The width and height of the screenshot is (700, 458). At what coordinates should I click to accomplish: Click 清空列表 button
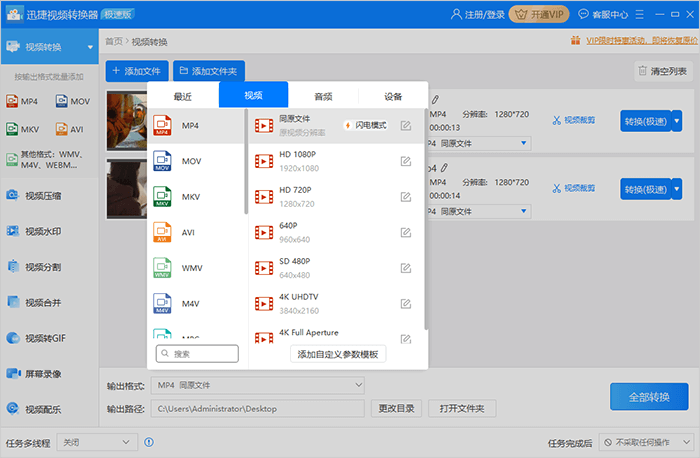663,71
